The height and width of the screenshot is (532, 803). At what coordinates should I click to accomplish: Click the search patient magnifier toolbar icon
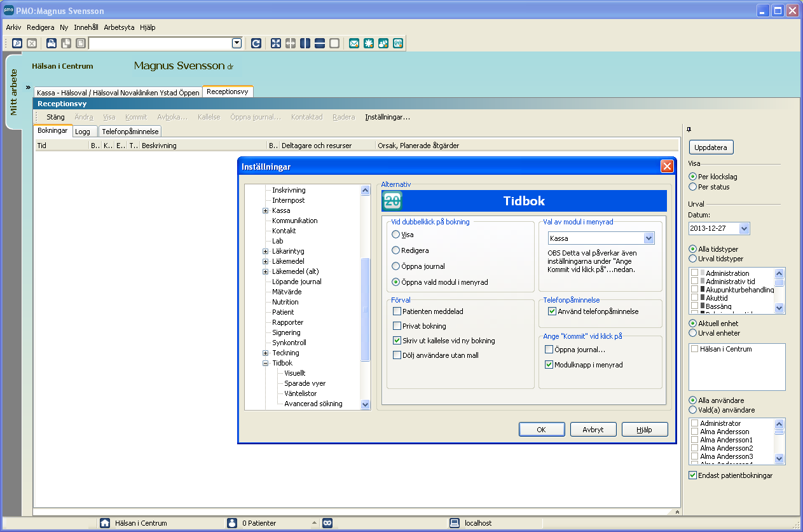tap(17, 43)
